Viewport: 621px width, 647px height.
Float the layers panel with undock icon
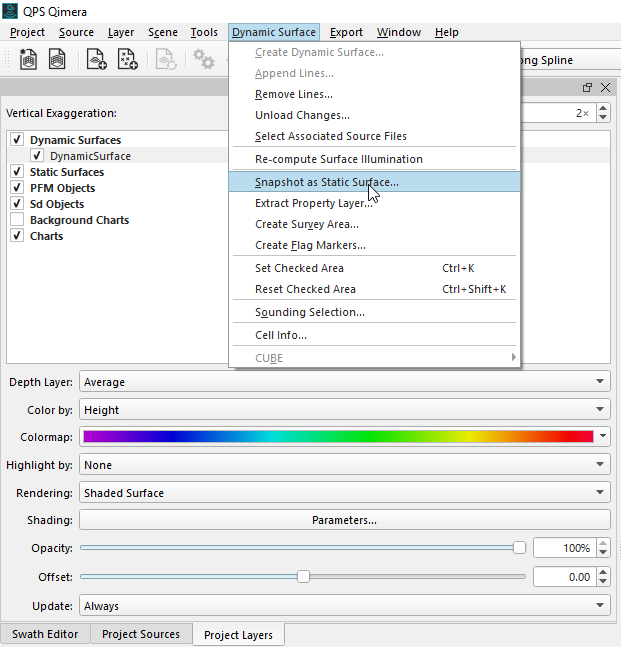click(587, 88)
